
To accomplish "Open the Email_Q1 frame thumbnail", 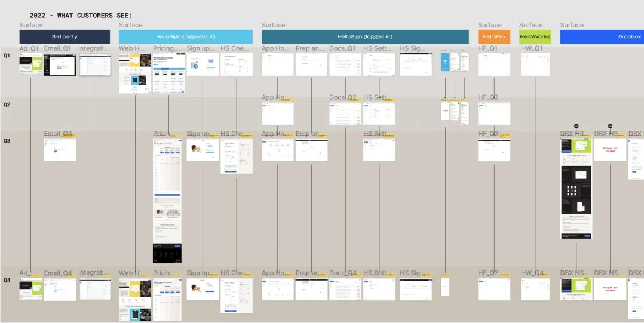I will coord(60,65).
